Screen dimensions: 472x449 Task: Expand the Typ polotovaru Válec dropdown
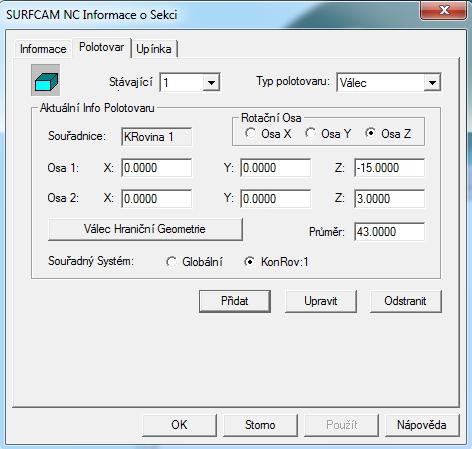[432, 82]
